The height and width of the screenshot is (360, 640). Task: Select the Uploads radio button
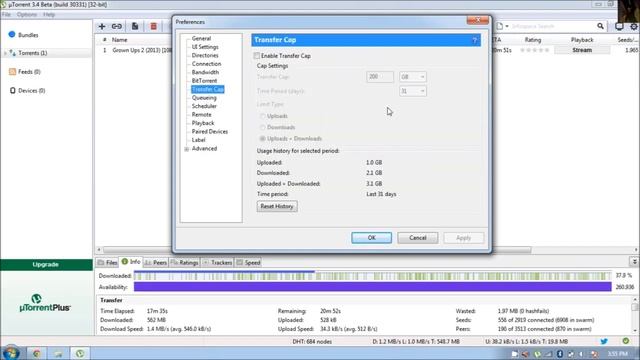tap(262, 116)
